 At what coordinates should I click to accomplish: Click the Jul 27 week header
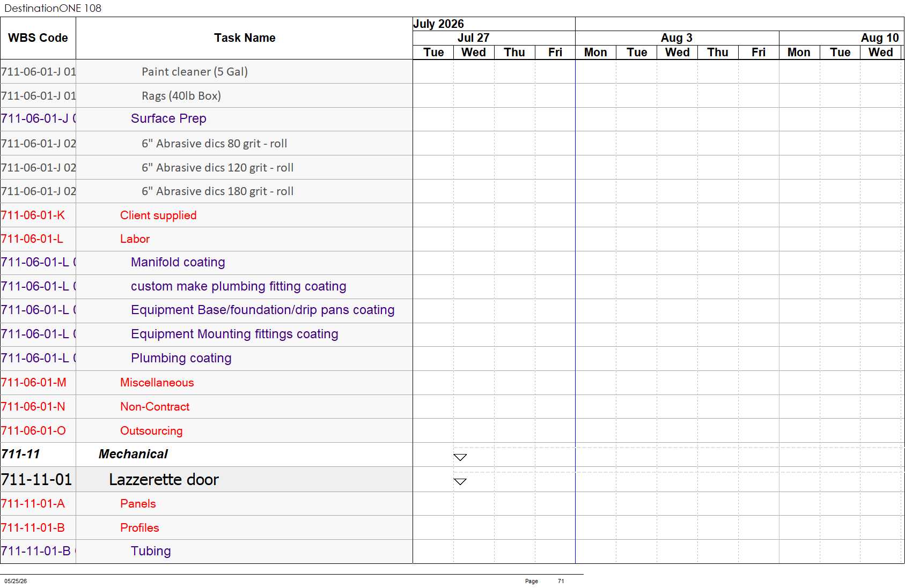point(473,38)
